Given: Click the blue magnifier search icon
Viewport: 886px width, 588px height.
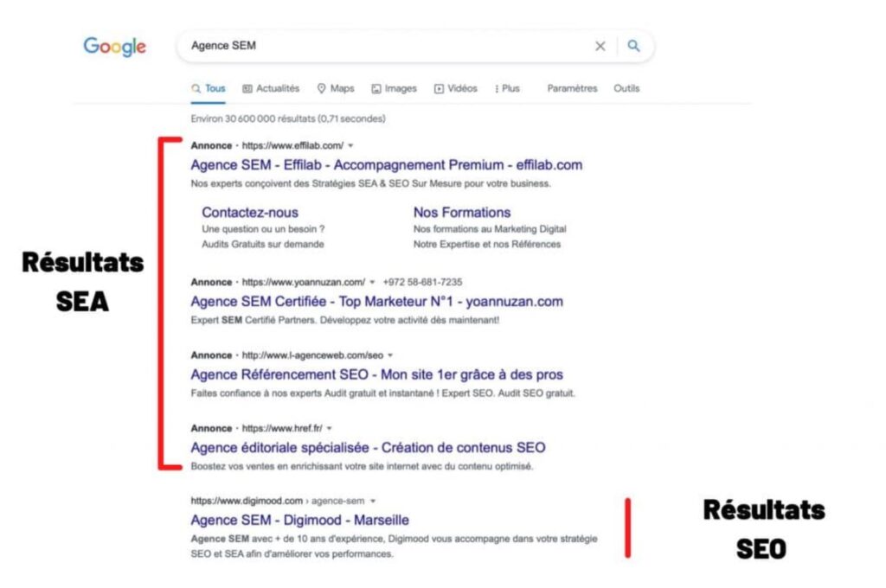Looking at the screenshot, I should pyautogui.click(x=633, y=46).
